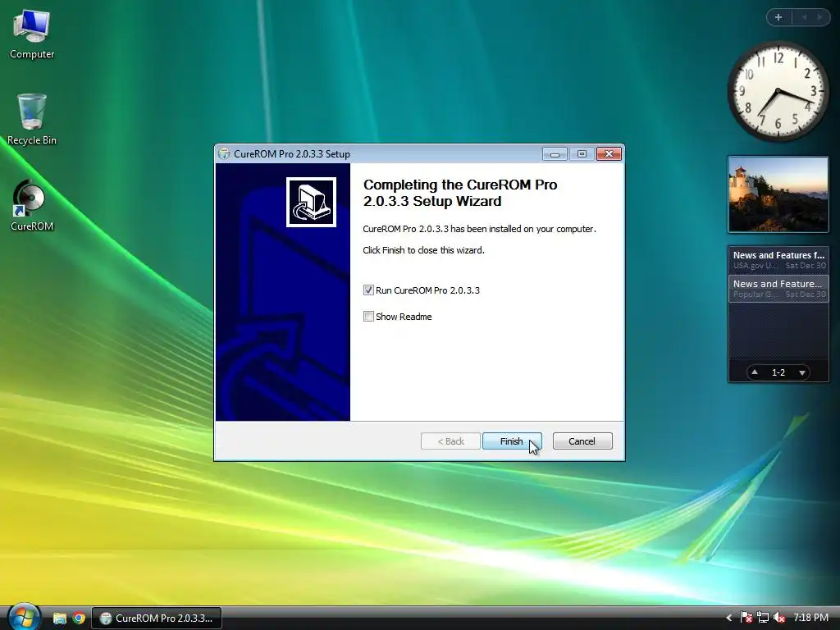Viewport: 840px width, 630px height.
Task: Show next headlines with feed down arrow
Action: pos(802,373)
